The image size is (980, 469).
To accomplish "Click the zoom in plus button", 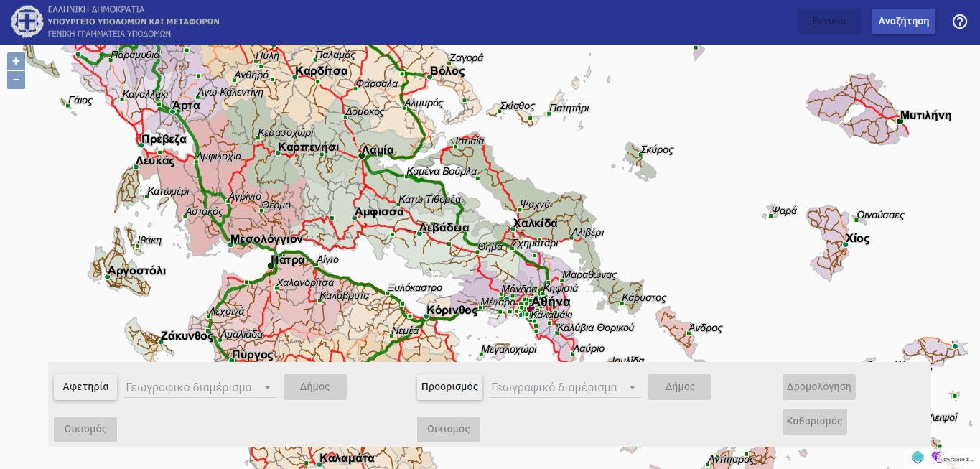I will (16, 62).
